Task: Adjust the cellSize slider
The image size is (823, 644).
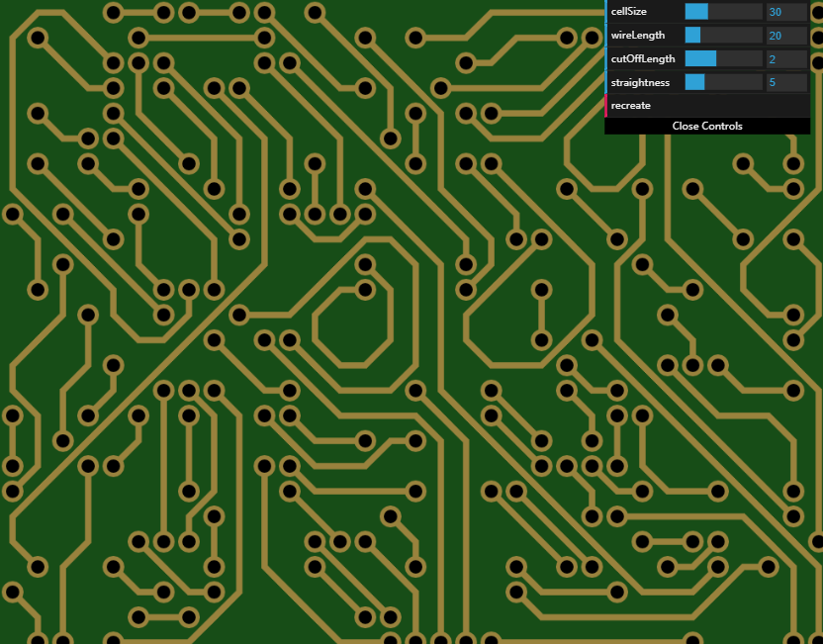Action: 723,12
